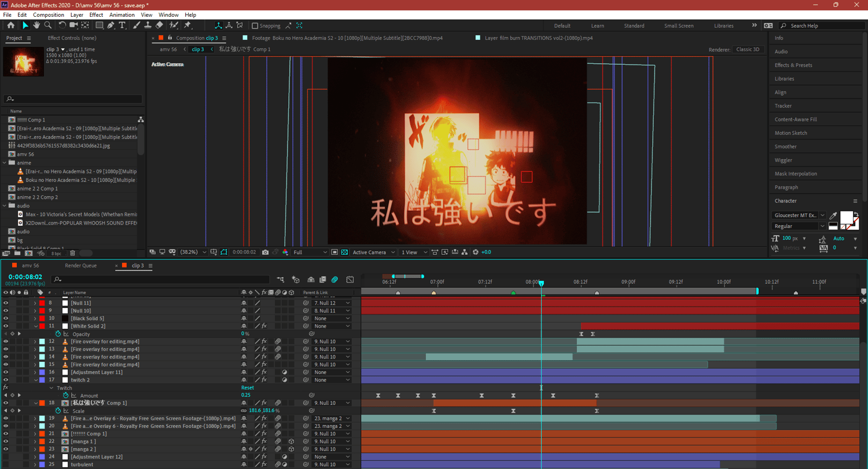Hide the Black Solid 5 layer

pos(6,318)
